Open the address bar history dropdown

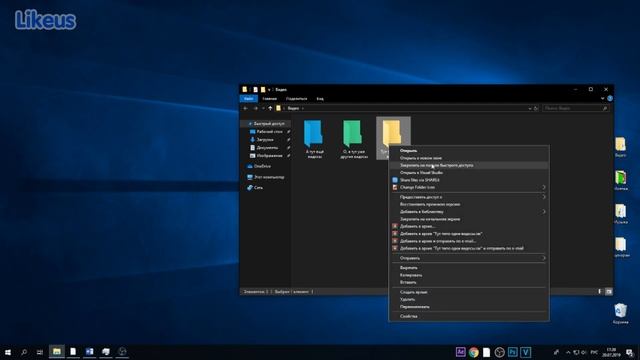530,109
